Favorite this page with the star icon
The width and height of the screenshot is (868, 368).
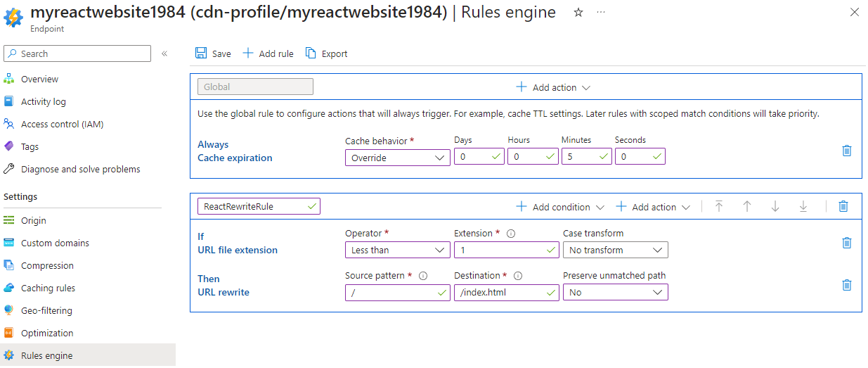(578, 13)
